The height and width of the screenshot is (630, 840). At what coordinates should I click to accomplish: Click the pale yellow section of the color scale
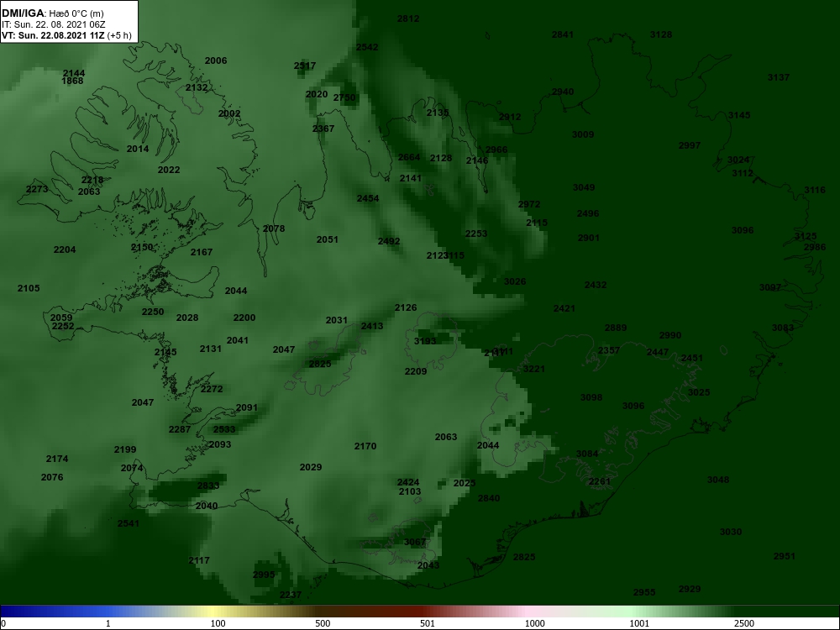(x=212, y=612)
